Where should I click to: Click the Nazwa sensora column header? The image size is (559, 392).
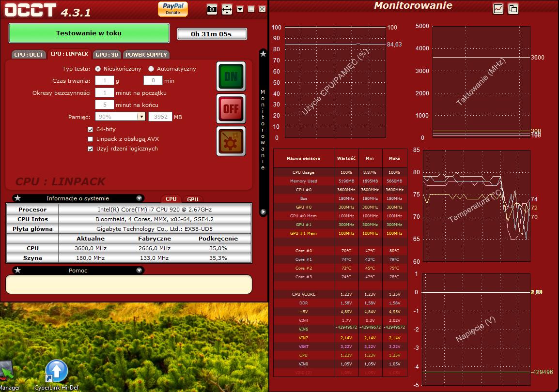point(304,158)
